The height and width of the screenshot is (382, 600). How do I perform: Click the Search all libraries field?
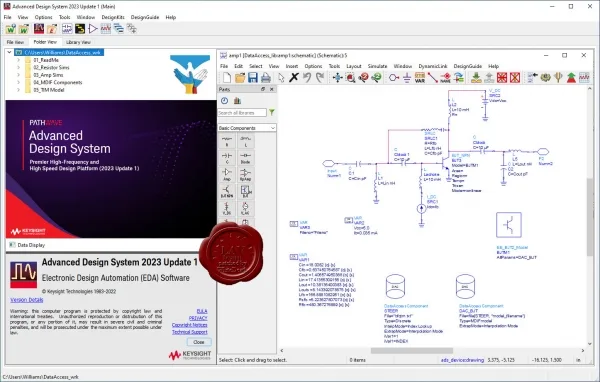(x=242, y=113)
